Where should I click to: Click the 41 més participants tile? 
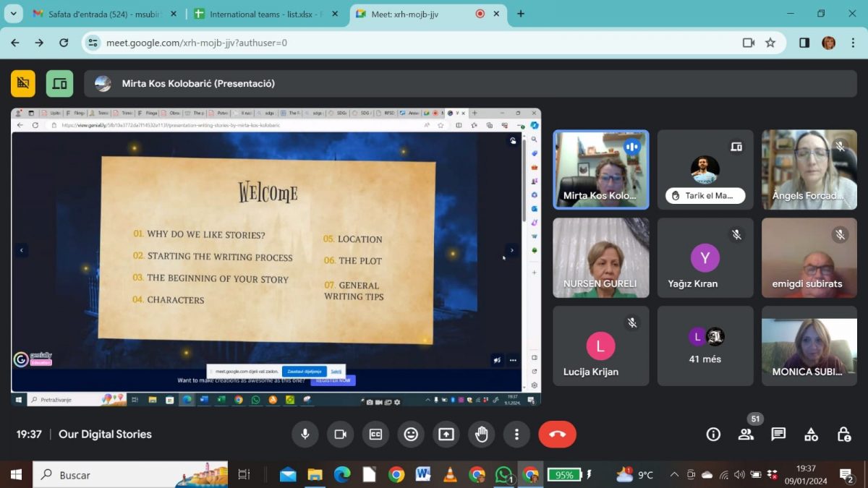point(705,346)
